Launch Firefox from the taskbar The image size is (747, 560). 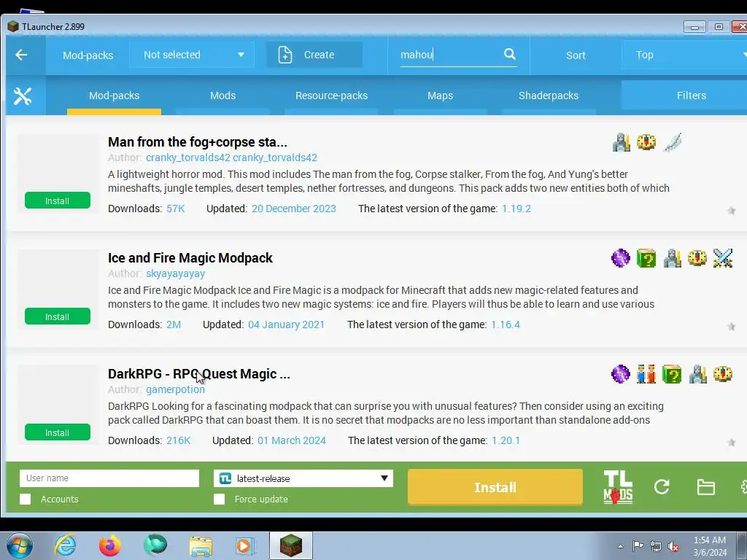(110, 545)
